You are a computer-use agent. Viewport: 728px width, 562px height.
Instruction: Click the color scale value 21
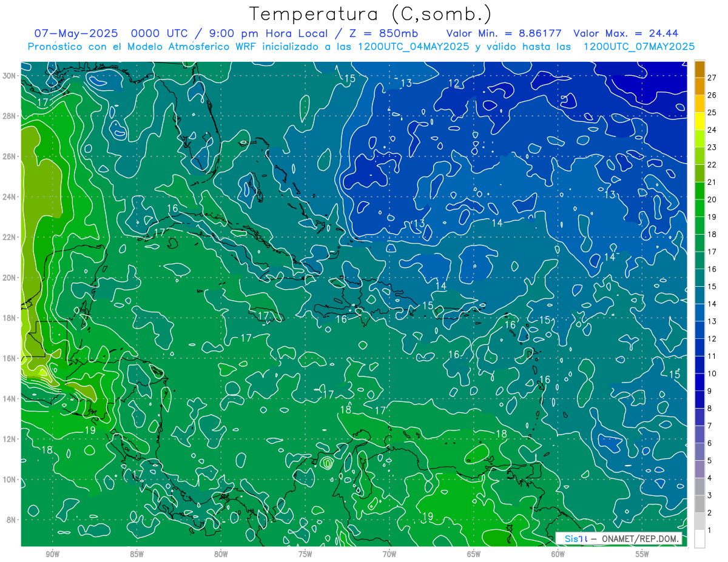pyautogui.click(x=712, y=182)
